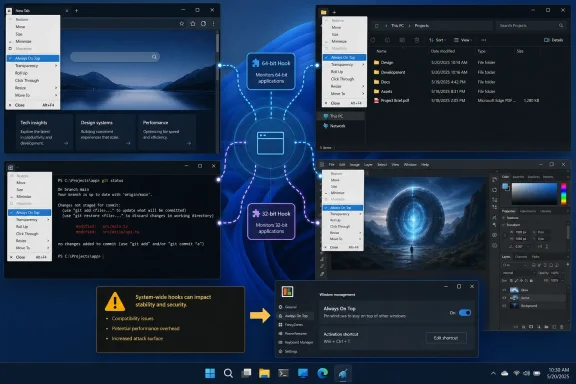Click the Wi-Fi icon in the system tray
Image resolution: width=576 pixels, height=384 pixels.
tap(516, 373)
